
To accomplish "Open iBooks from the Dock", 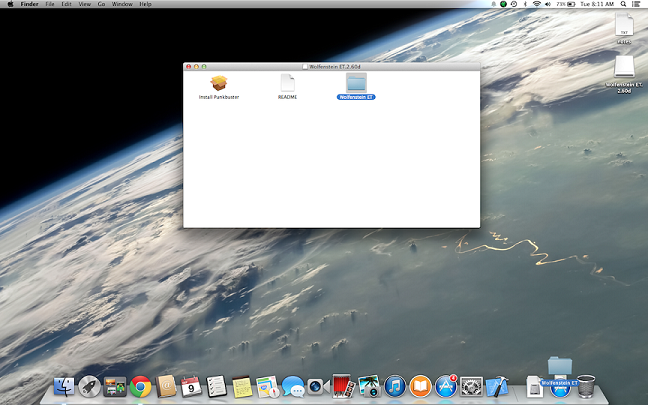I will 420,387.
